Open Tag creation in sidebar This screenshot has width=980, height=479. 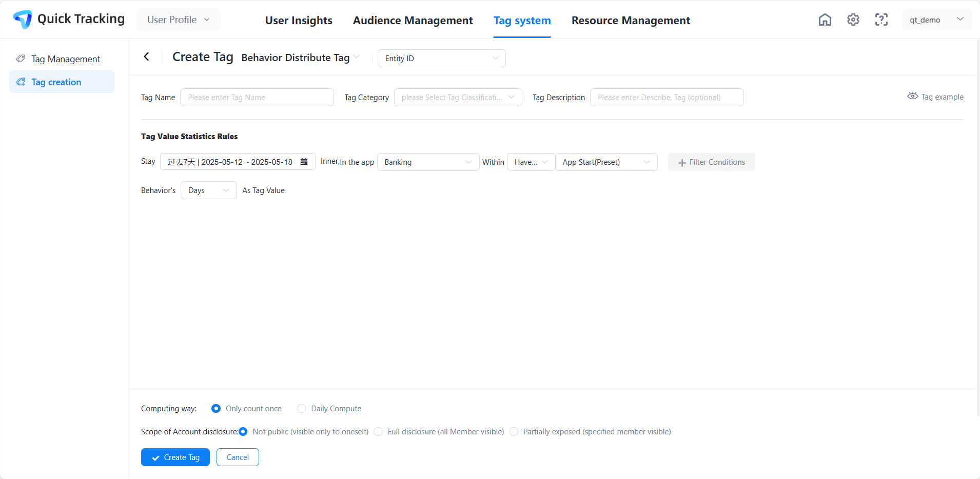click(x=62, y=82)
